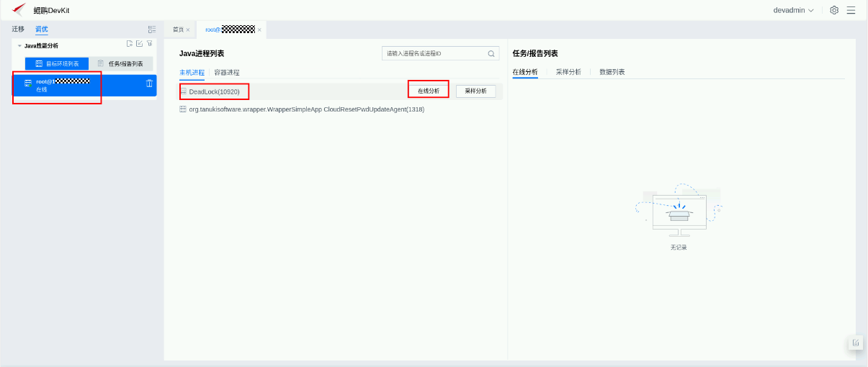This screenshot has height=367, width=868.
Task: Select the 任务/报告列表 button
Action: [x=121, y=63]
